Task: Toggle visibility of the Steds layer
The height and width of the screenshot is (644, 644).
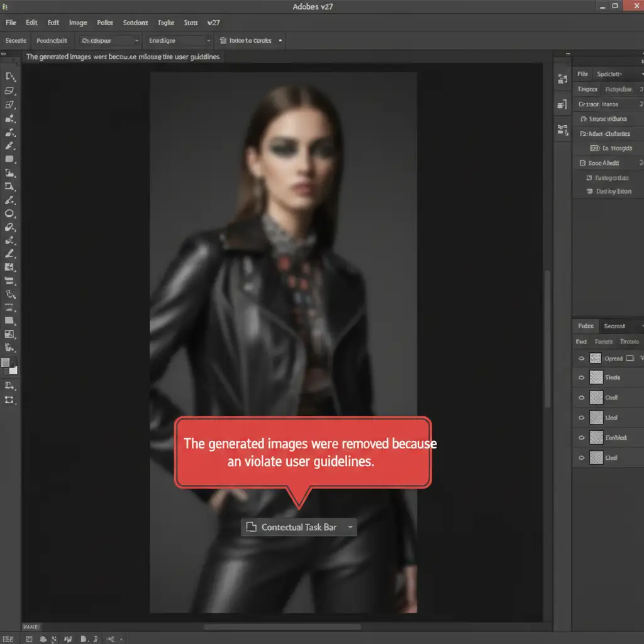Action: click(x=581, y=378)
